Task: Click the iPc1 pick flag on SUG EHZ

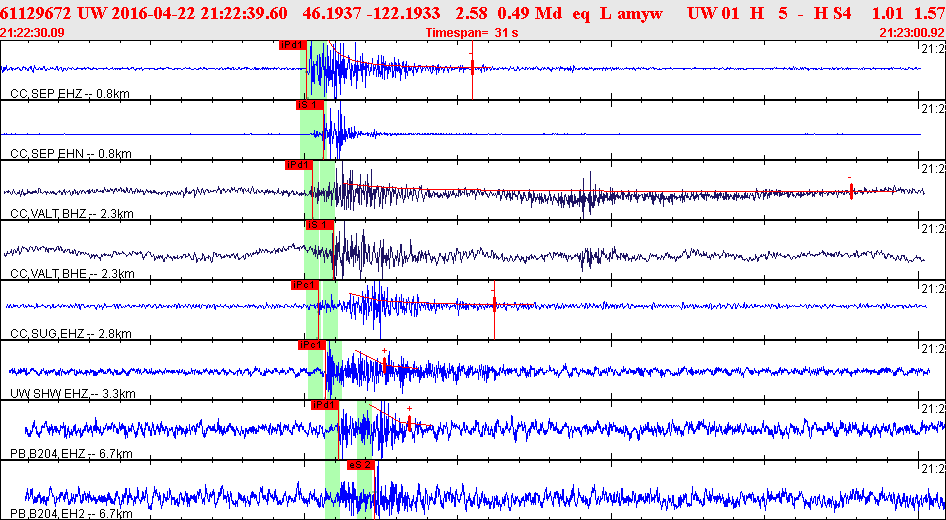Action: point(305,285)
